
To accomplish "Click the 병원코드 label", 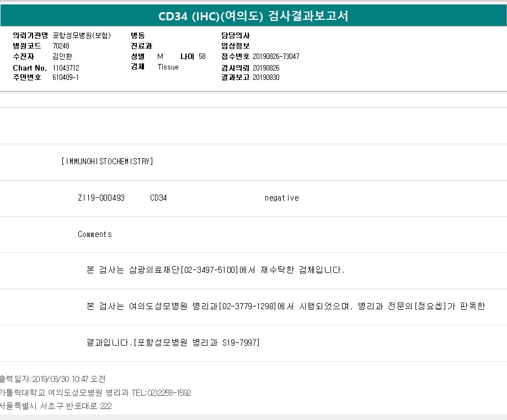I will pyautogui.click(x=27, y=46).
